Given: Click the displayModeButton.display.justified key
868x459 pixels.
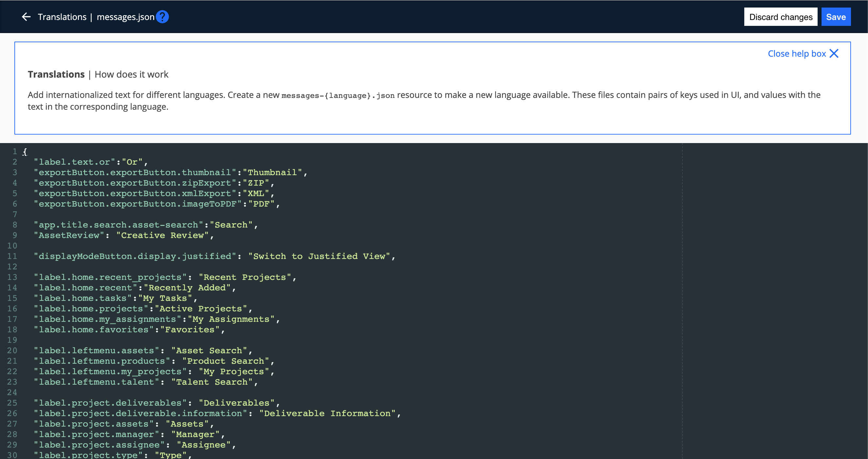Looking at the screenshot, I should coord(135,256).
